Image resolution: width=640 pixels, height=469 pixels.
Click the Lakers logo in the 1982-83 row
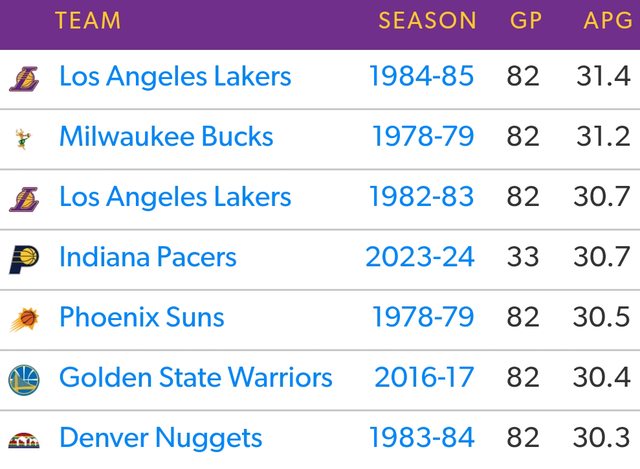(24, 197)
